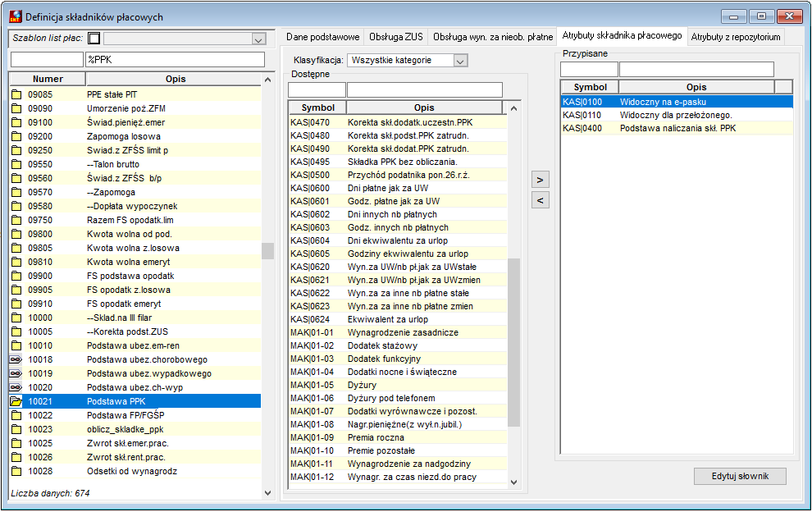Click the Dostępne list scroll-up arrow
Viewport: 812px width, 512px height.
click(513, 108)
